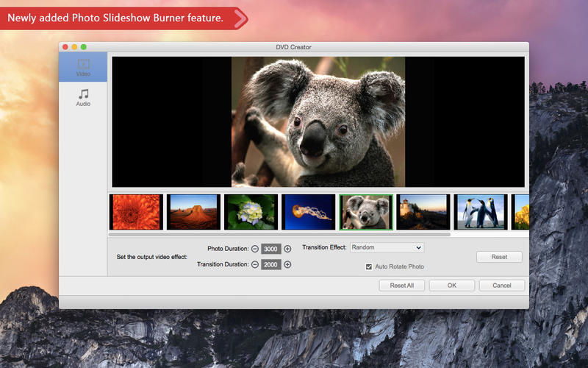Select the red flower thumbnail
Image resolution: width=588 pixels, height=368 pixels.
136,212
